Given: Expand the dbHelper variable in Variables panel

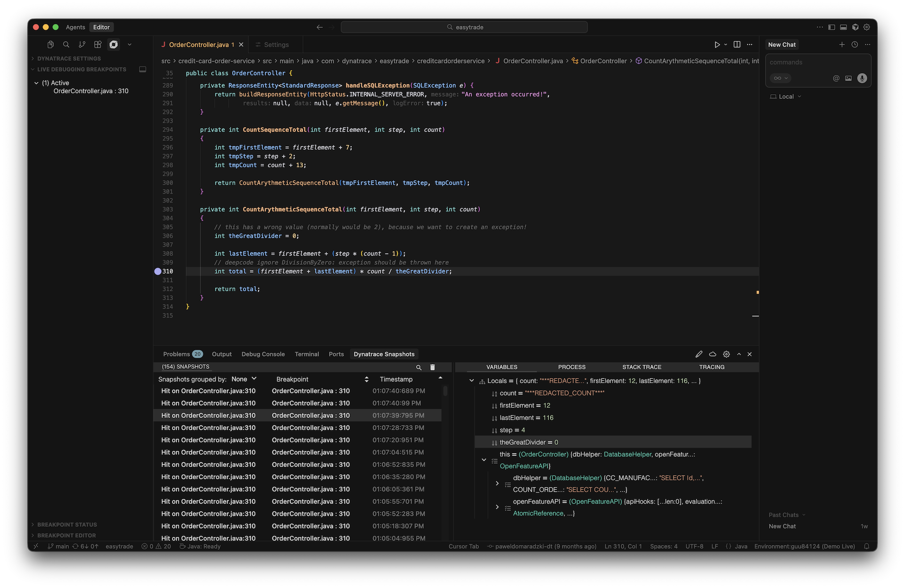Looking at the screenshot, I should [497, 483].
